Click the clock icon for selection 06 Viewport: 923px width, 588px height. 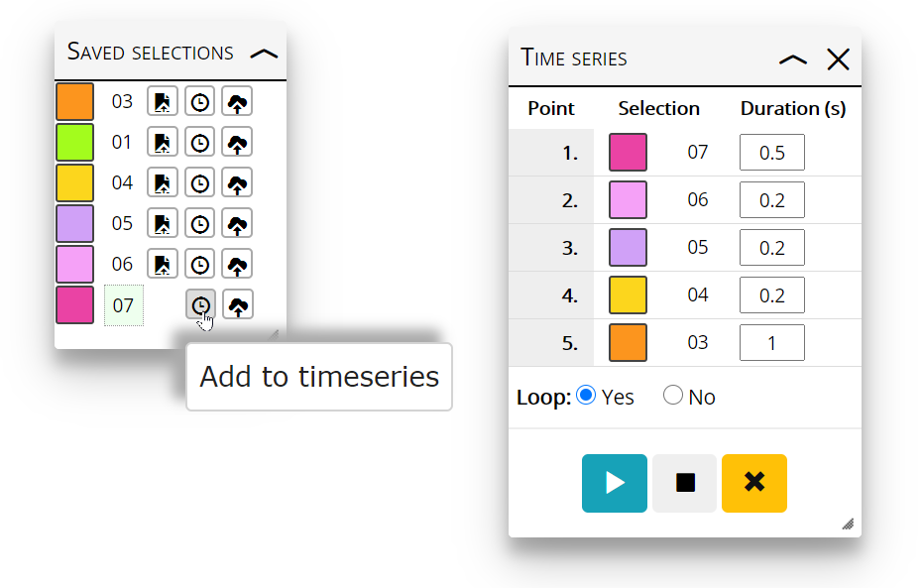(x=200, y=265)
